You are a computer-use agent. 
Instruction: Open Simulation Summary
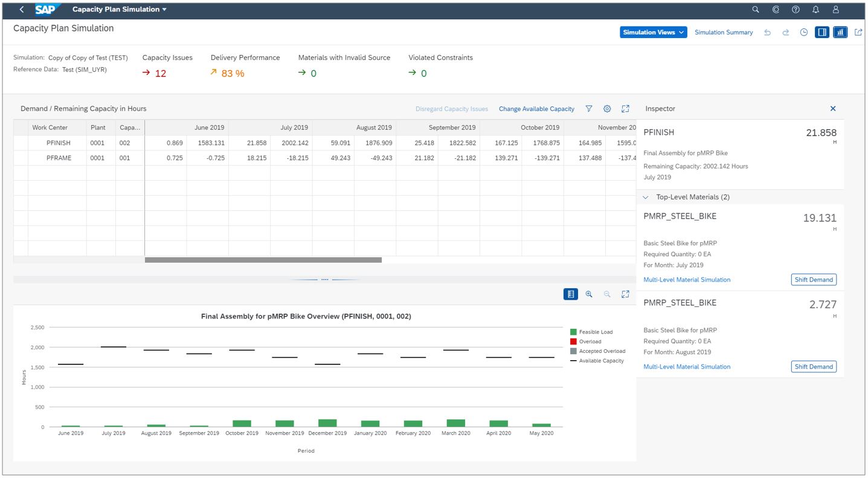[724, 32]
